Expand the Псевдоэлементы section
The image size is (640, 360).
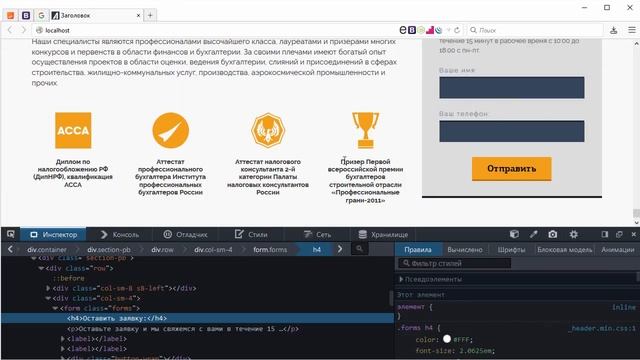401,279
